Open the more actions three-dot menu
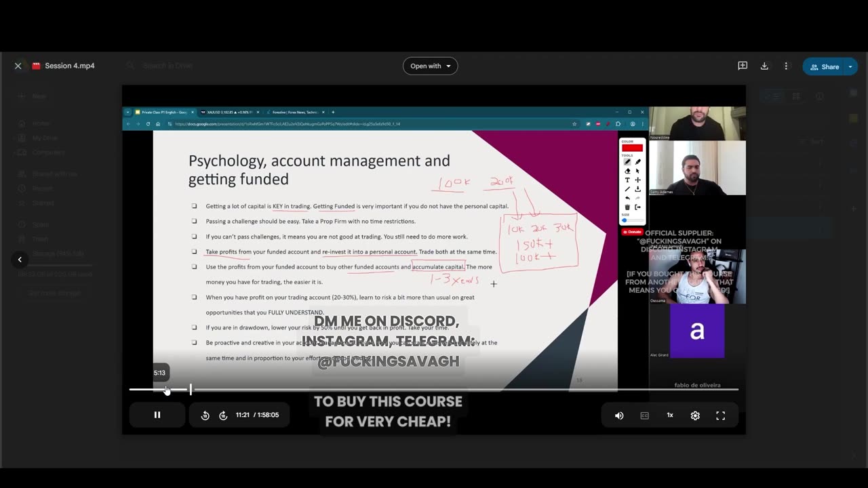 point(786,66)
